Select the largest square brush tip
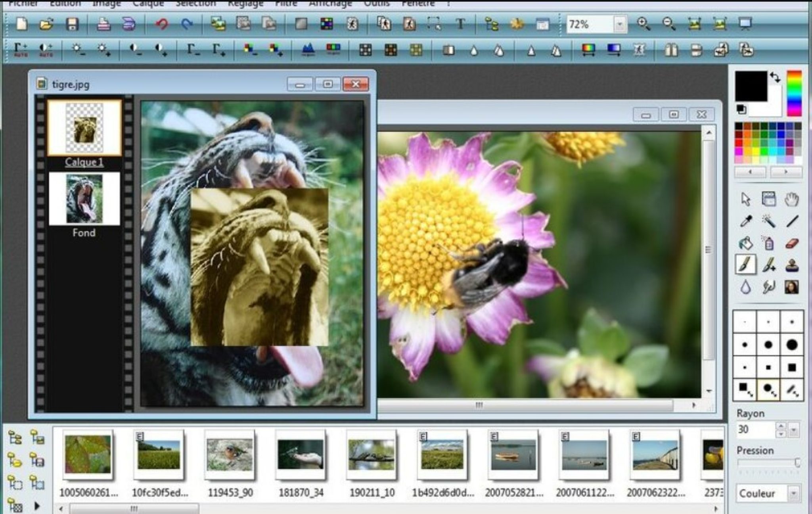812x514 pixels. [792, 368]
